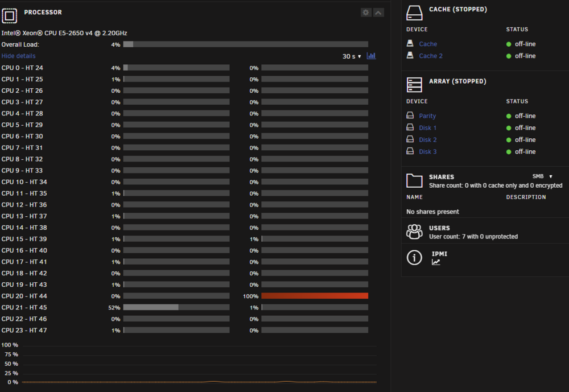Click the IPMI info icon
The height and width of the screenshot is (392, 569).
coord(414,258)
